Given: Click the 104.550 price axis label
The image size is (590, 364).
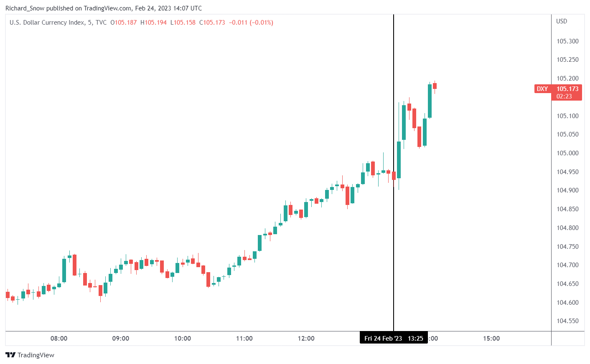Looking at the screenshot, I should click(567, 321).
